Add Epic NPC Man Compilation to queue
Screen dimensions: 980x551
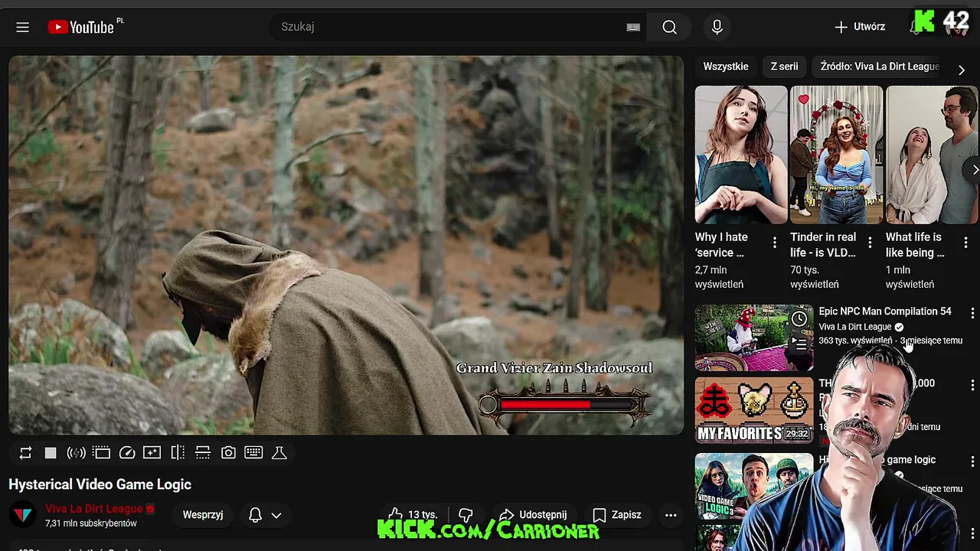(x=799, y=344)
